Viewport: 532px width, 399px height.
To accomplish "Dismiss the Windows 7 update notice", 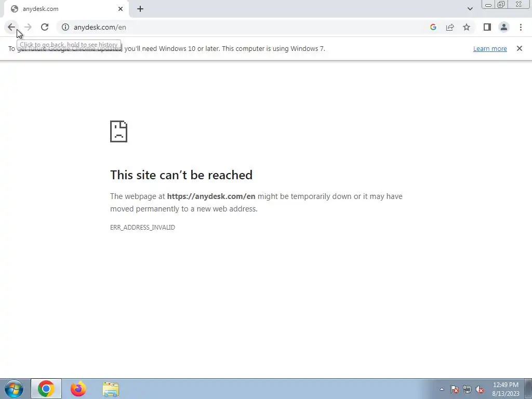I will pos(519,48).
